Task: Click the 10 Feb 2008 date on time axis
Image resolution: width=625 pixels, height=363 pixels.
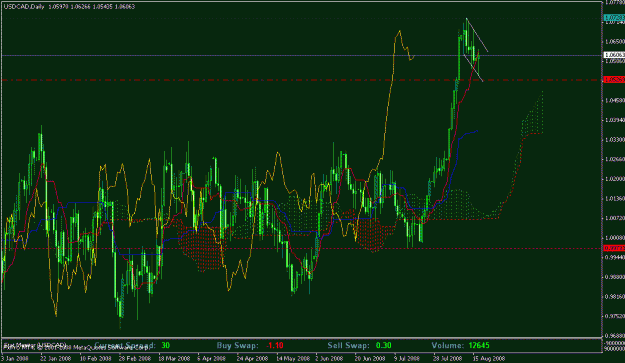Action: [x=95, y=358]
